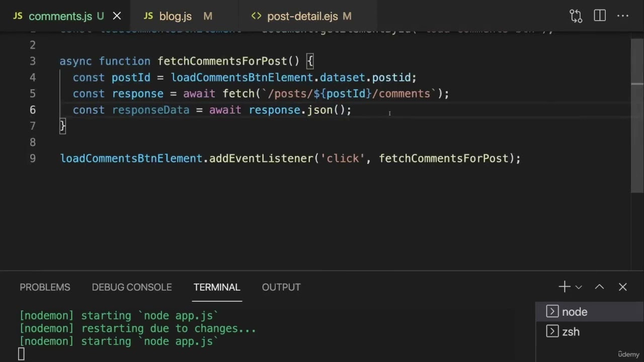Click on fetchCommentsForPost in the function declaration
This screenshot has width=644, height=362.
tap(222, 61)
